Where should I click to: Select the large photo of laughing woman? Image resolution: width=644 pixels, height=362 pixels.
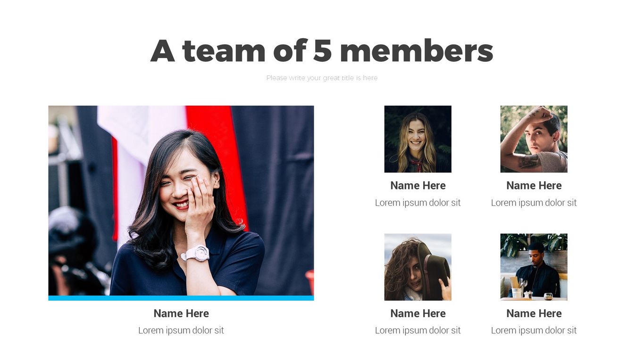point(181,200)
